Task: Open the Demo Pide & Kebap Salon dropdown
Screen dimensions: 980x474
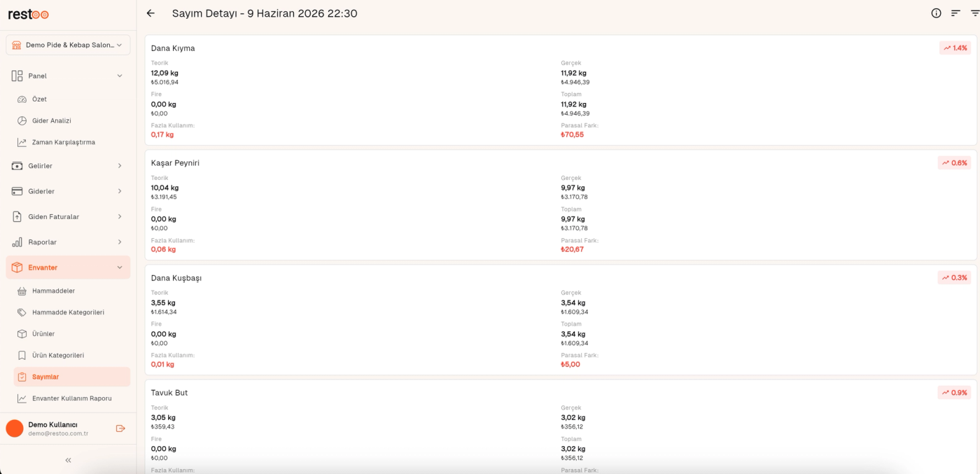Action: pyautogui.click(x=68, y=45)
